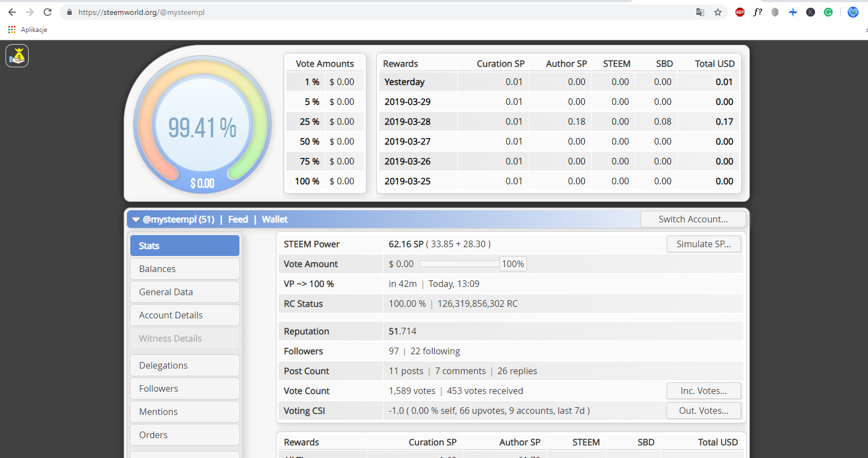Open the green Grammarly extension
The image size is (868, 458).
click(x=828, y=12)
